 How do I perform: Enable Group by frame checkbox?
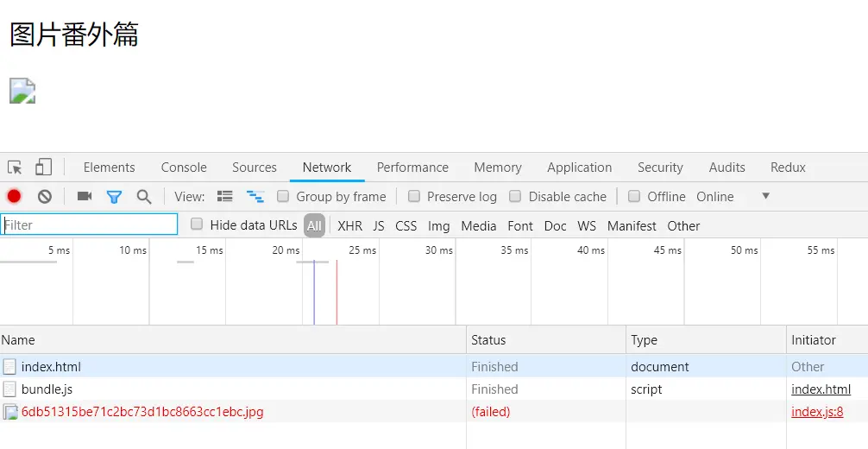click(283, 196)
